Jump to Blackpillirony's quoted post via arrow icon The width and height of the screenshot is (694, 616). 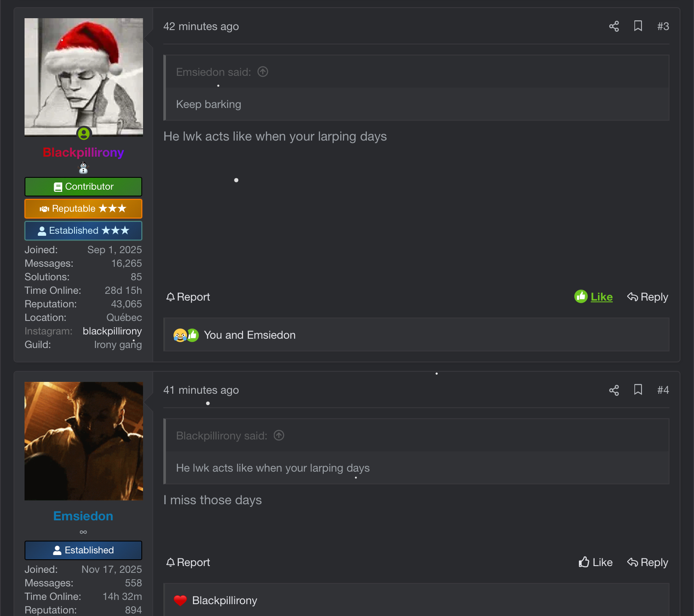coord(279,435)
